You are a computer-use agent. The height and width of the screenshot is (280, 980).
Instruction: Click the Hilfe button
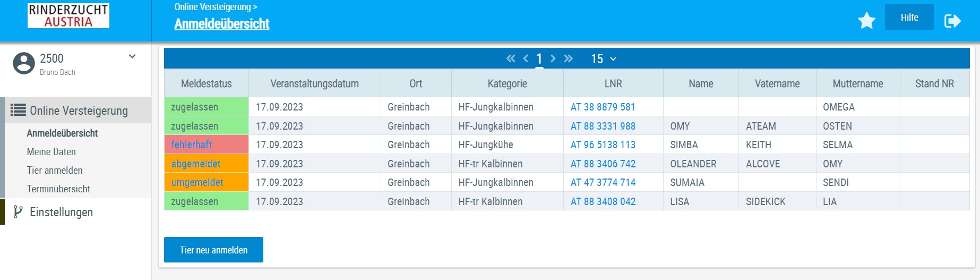[x=909, y=18]
